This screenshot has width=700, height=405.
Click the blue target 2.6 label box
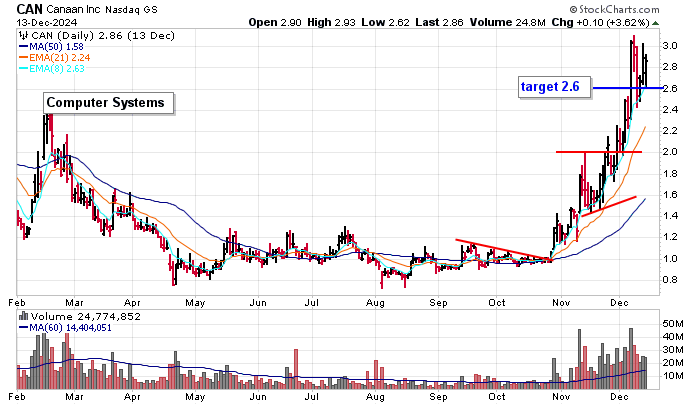pyautogui.click(x=554, y=86)
